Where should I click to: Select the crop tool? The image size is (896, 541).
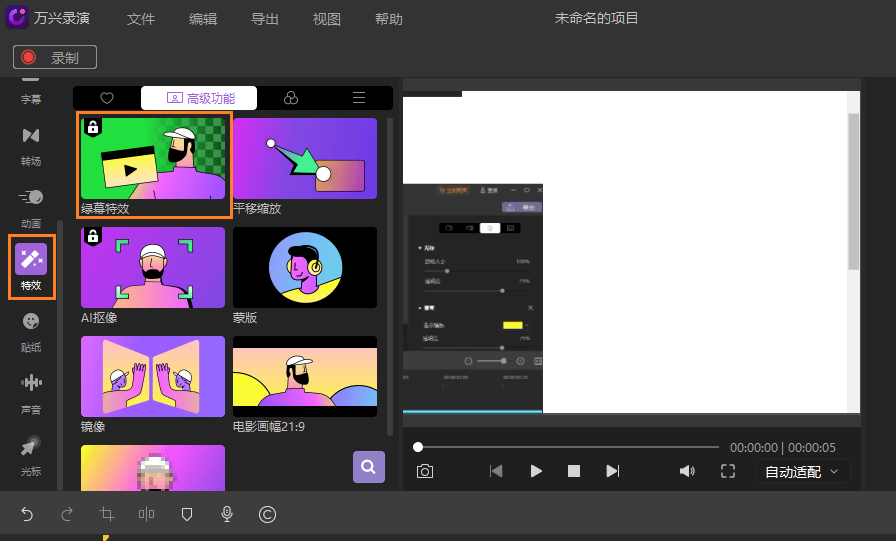pyautogui.click(x=107, y=514)
